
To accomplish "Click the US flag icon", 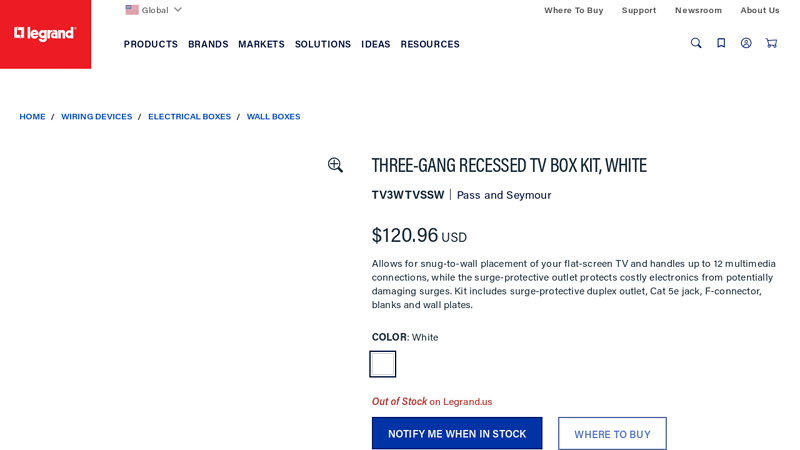I will (132, 10).
